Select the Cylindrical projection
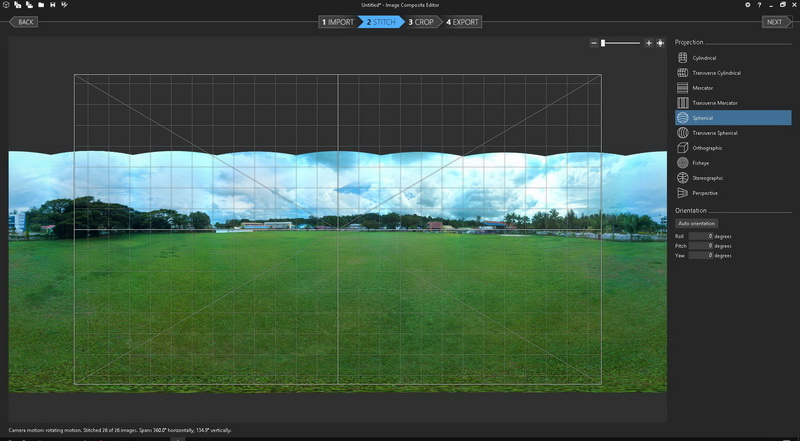 (733, 58)
